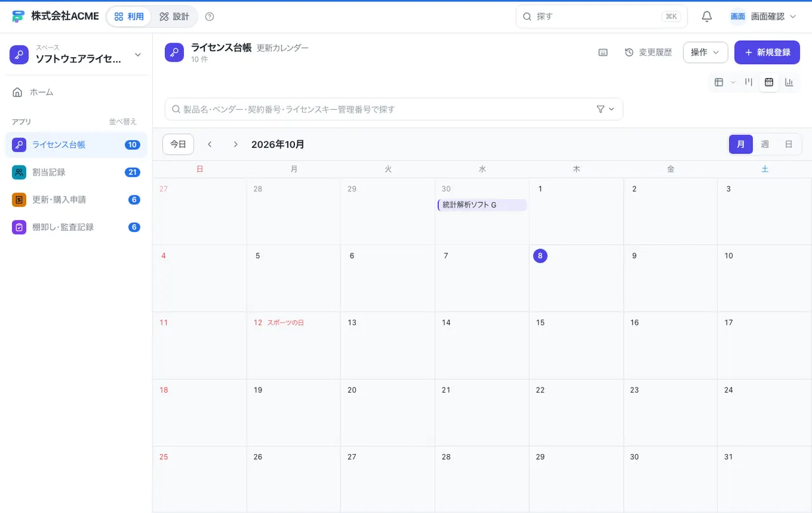Select 月 month view
The image size is (812, 513).
tap(741, 145)
